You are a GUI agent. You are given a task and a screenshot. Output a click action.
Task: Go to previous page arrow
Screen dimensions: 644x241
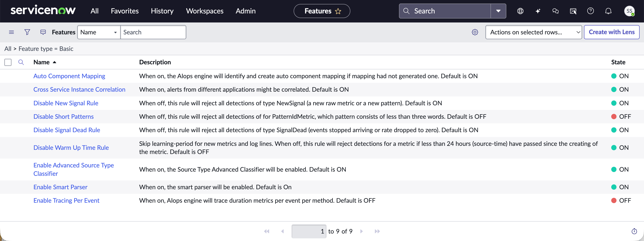point(282,231)
